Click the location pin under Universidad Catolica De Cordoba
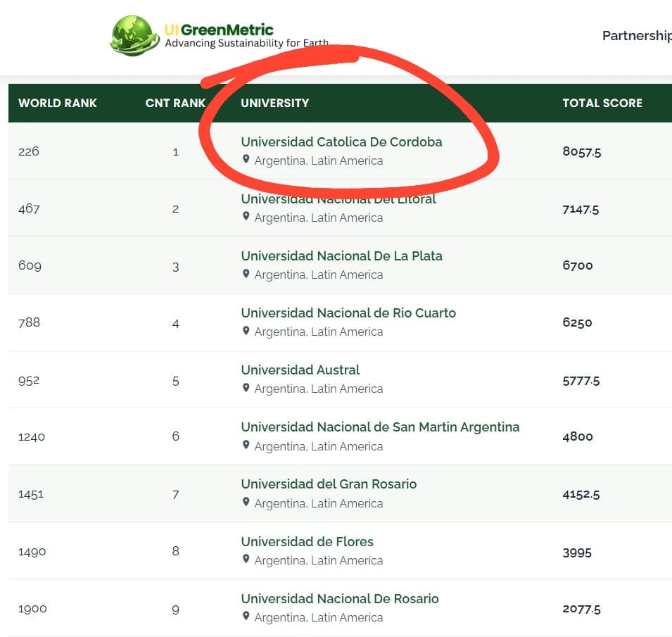672x637 pixels. point(246,160)
